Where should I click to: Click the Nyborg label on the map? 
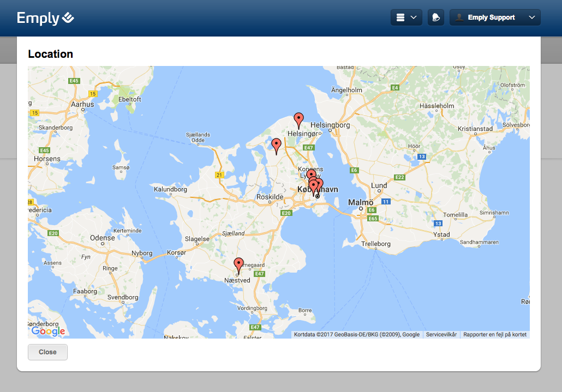pyautogui.click(x=142, y=253)
